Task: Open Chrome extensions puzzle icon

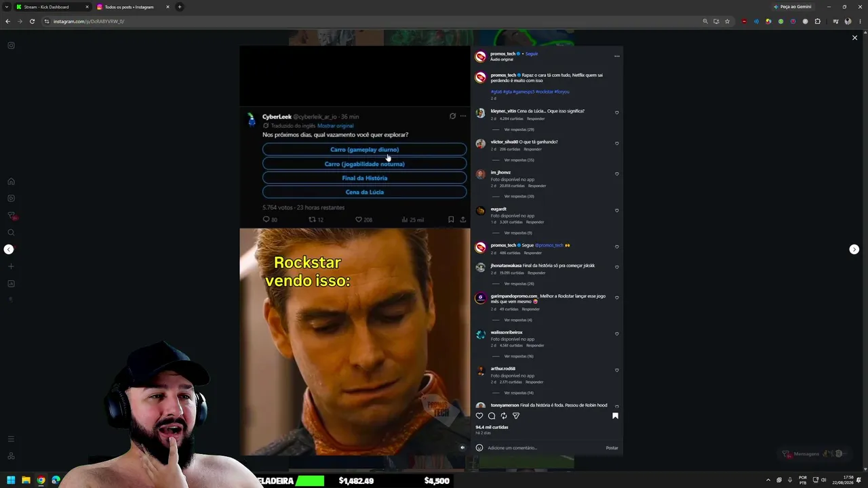Action: [817, 21]
